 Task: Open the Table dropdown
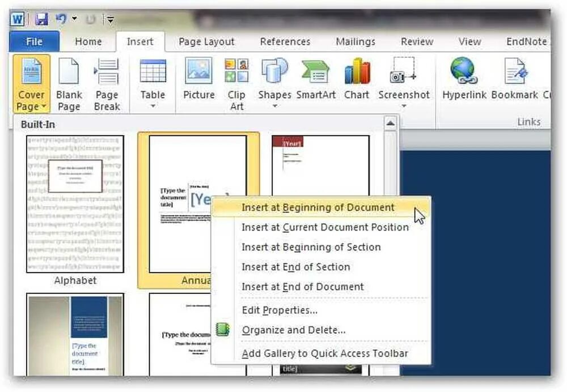153,83
